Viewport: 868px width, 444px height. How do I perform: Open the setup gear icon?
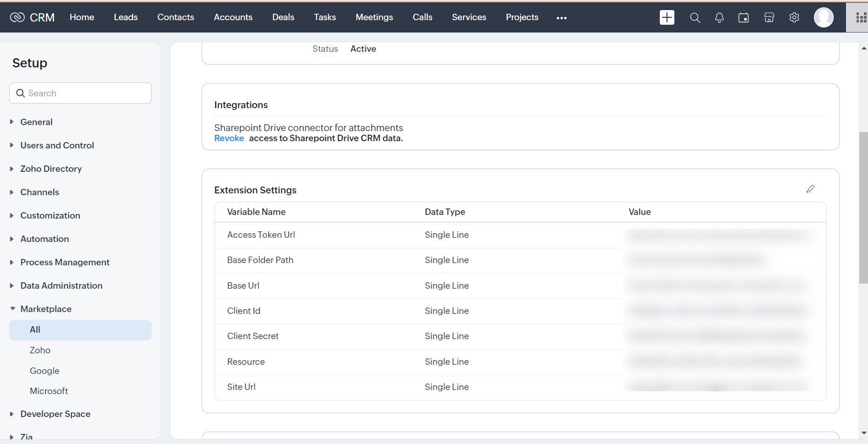794,17
